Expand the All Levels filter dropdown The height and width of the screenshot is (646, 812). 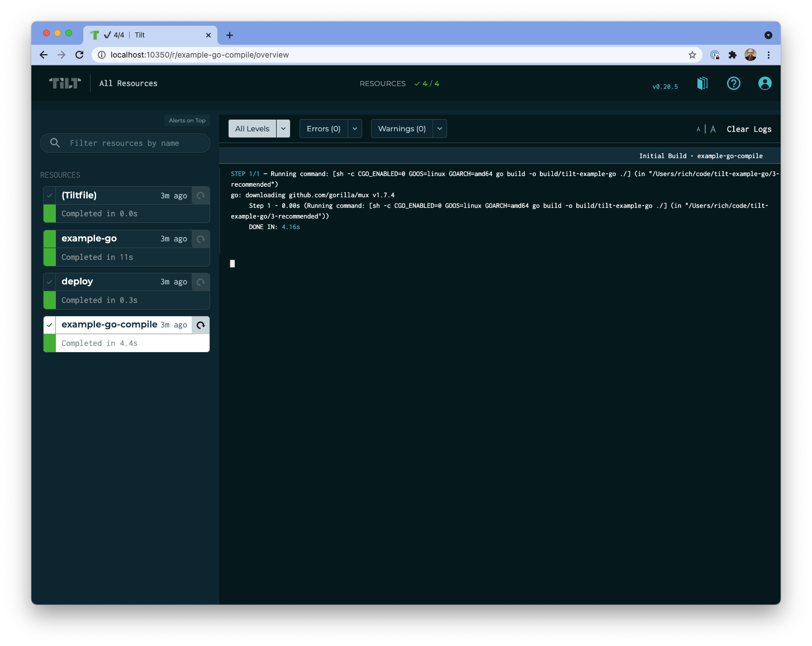tap(283, 129)
